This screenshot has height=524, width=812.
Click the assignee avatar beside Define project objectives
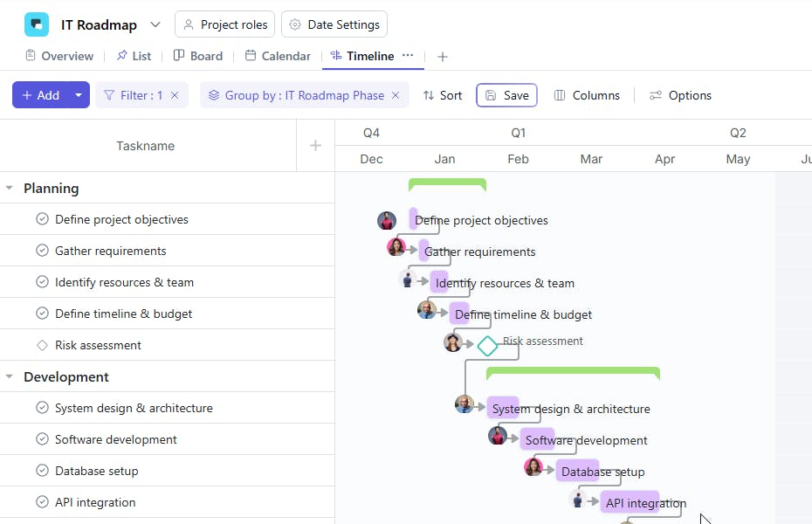(387, 220)
